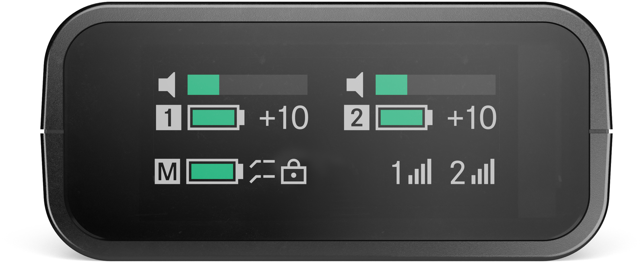Viewport: 644px width, 262px height.
Task: Click green filled portion of left level meter
Action: tap(203, 85)
